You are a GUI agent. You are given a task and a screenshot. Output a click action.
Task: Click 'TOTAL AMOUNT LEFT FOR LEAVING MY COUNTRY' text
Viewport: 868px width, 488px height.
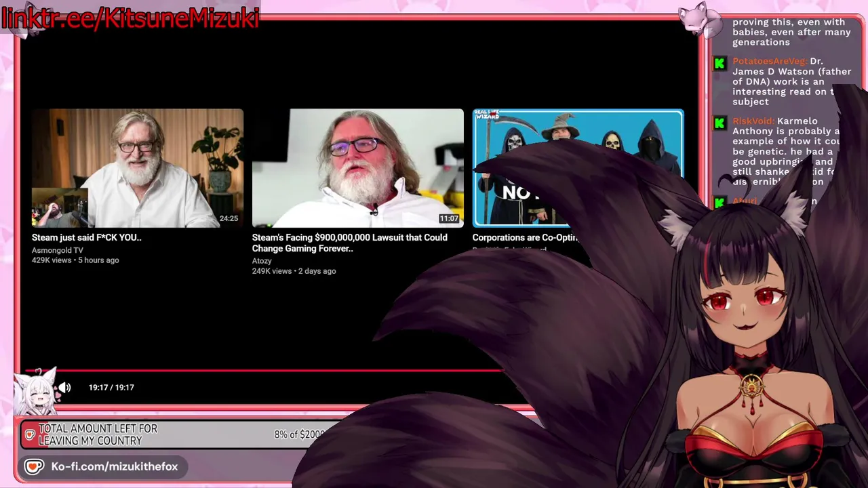click(x=98, y=434)
